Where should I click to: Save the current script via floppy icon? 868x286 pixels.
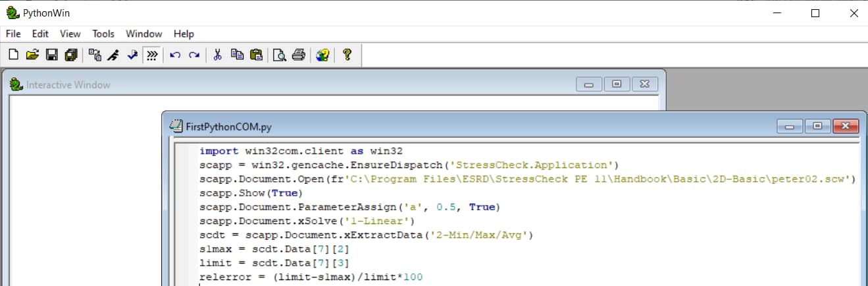coord(51,55)
